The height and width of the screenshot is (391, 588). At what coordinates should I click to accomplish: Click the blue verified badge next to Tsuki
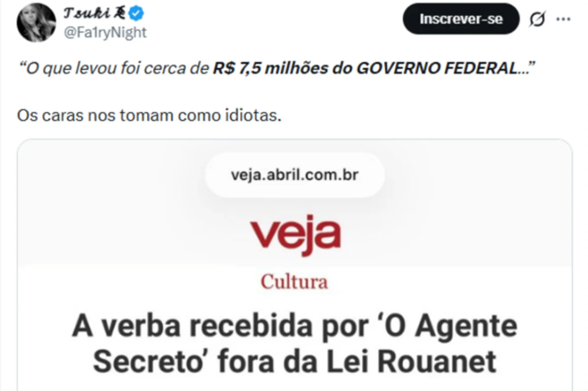click(136, 14)
